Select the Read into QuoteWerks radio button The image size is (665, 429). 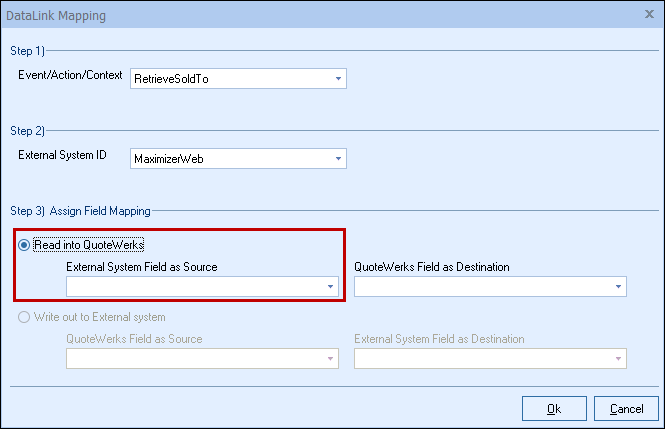coord(24,244)
